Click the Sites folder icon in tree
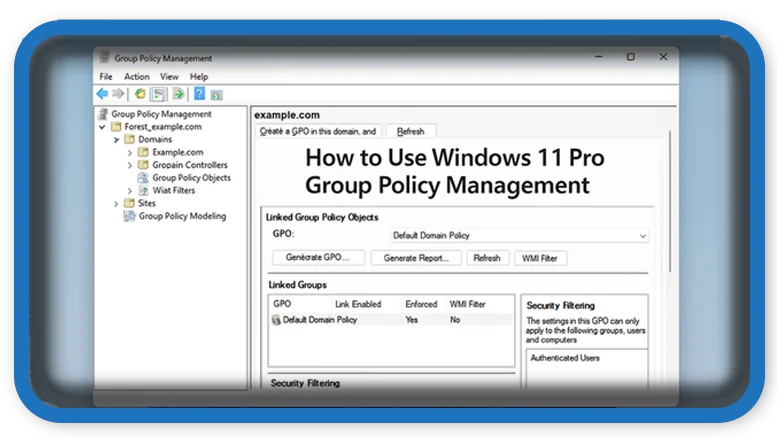Screen dimensions: 777x441 point(129,203)
